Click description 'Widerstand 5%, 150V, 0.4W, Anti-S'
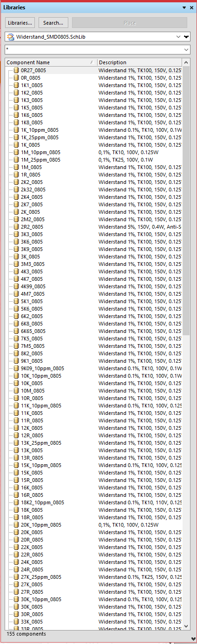 (x=140, y=227)
